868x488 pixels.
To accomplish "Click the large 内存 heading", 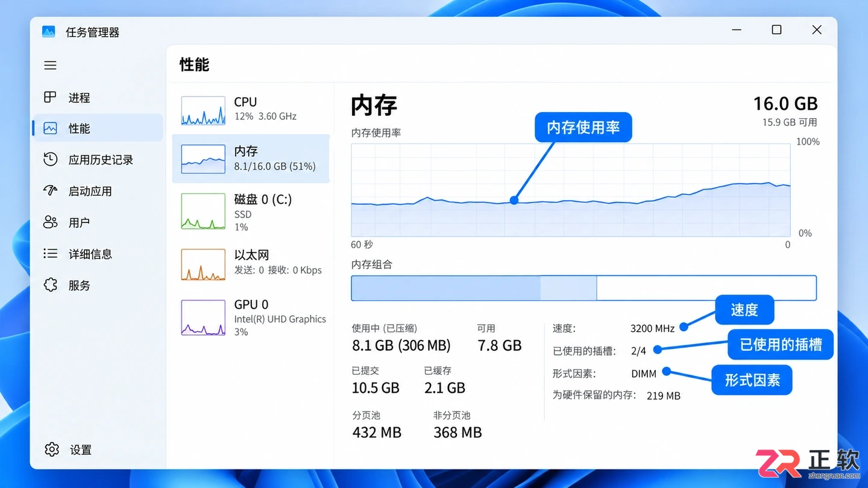I will pos(374,105).
